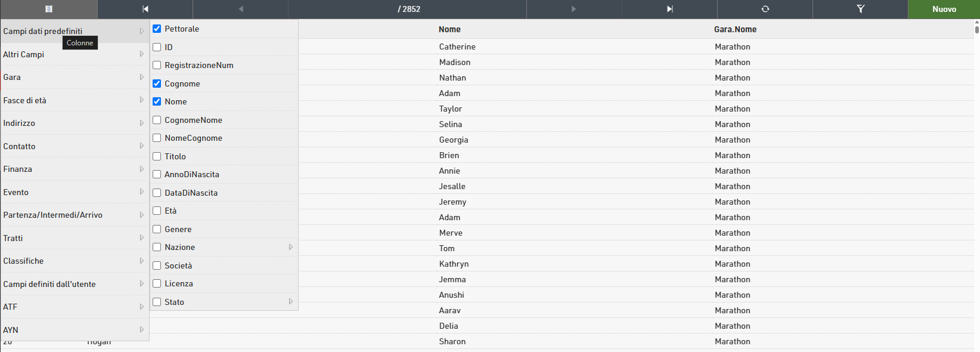Expand the Stato submenu arrow
This screenshot has height=352, width=980.
click(291, 302)
